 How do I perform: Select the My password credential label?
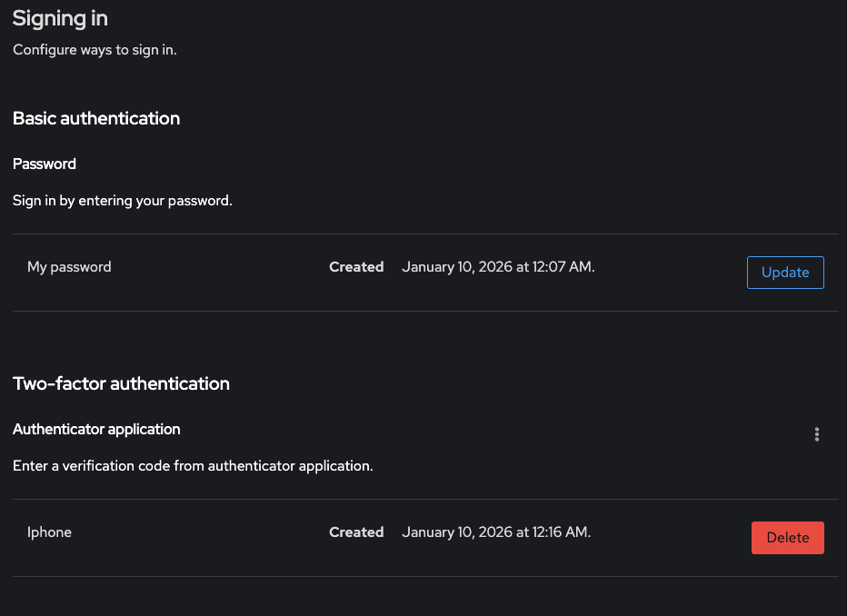tap(69, 267)
